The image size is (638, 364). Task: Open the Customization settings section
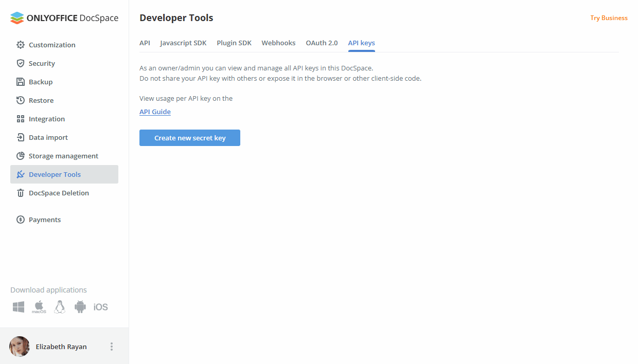[64, 45]
